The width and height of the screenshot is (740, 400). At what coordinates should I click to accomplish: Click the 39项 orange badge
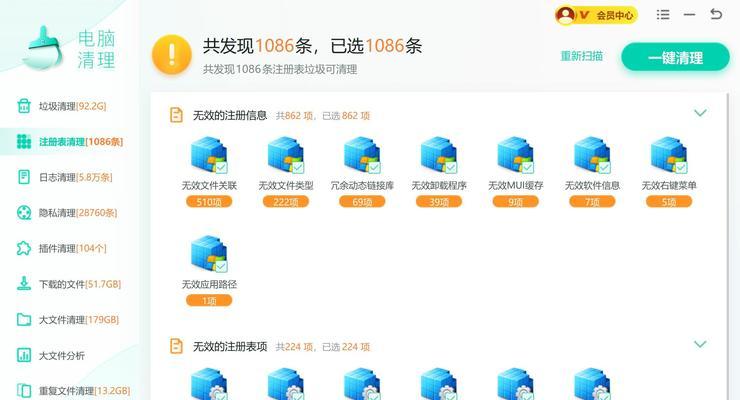439,202
